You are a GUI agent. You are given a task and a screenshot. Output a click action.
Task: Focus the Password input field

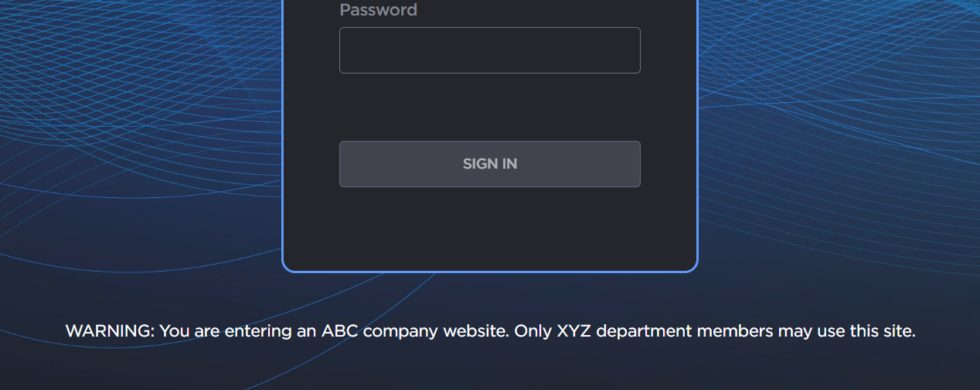(489, 50)
